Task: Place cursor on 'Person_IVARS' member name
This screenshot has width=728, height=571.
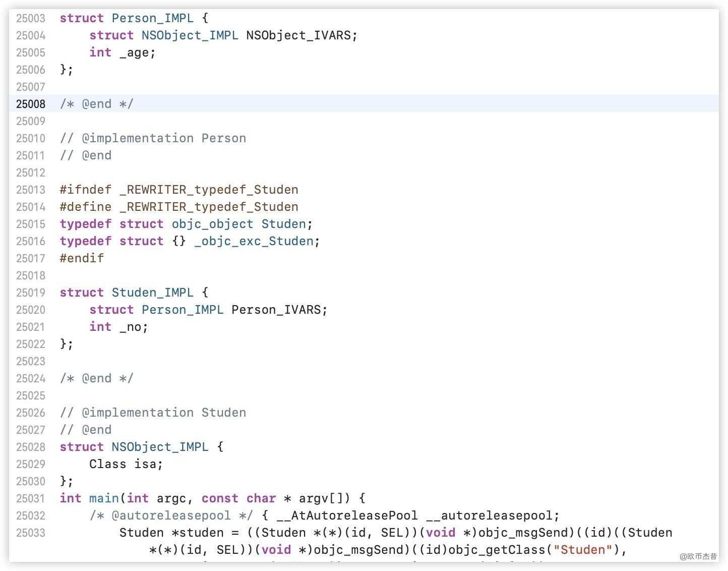Action: (x=276, y=310)
